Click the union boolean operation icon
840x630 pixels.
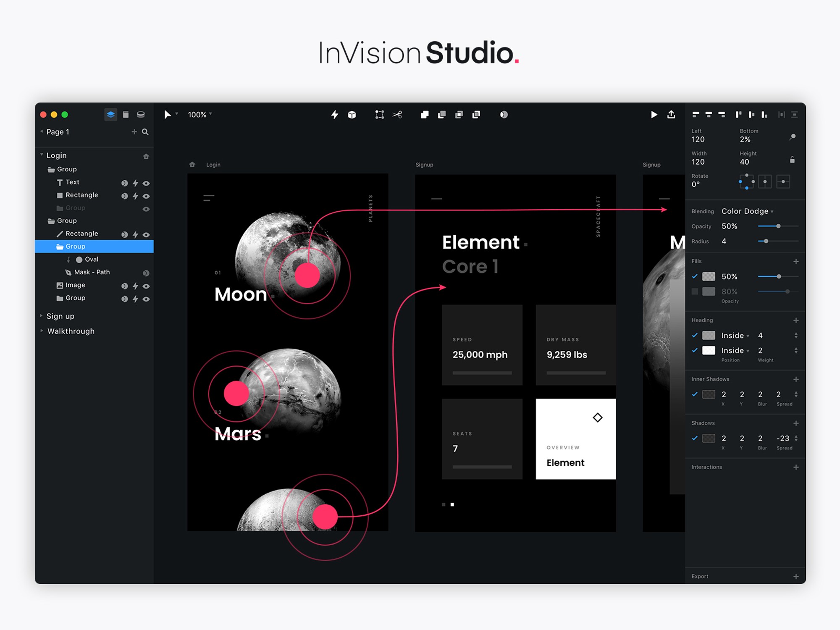tap(425, 115)
